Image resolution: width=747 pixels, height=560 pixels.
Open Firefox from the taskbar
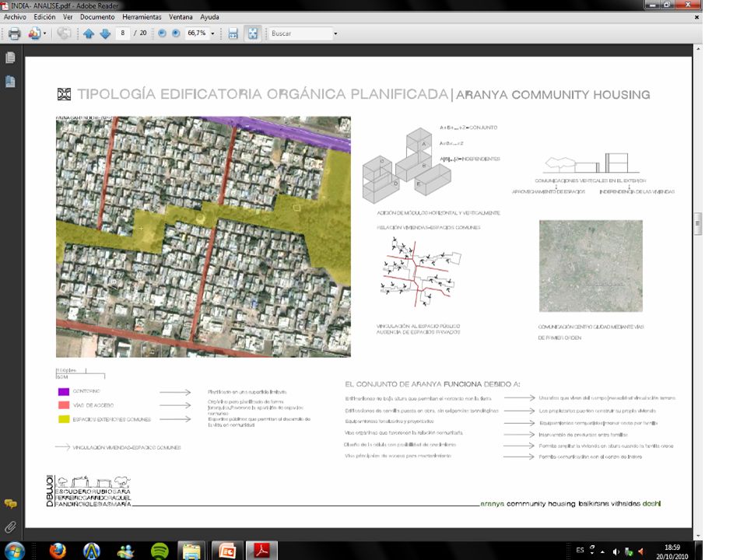[58, 551]
